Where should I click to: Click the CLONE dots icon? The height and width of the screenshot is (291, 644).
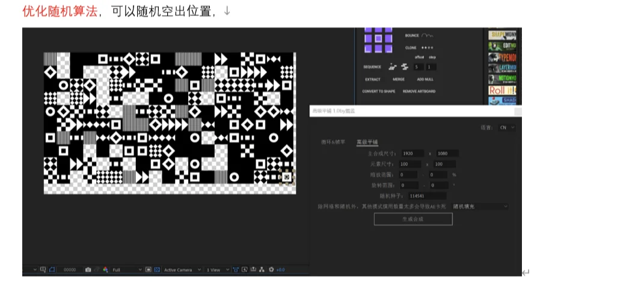click(427, 47)
